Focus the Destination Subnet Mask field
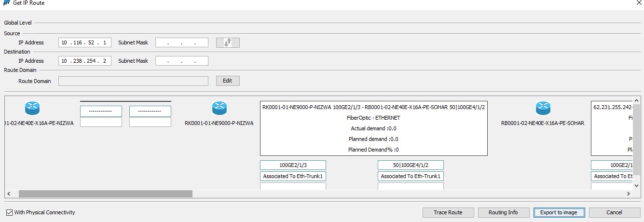644x222 pixels. pyautogui.click(x=181, y=61)
